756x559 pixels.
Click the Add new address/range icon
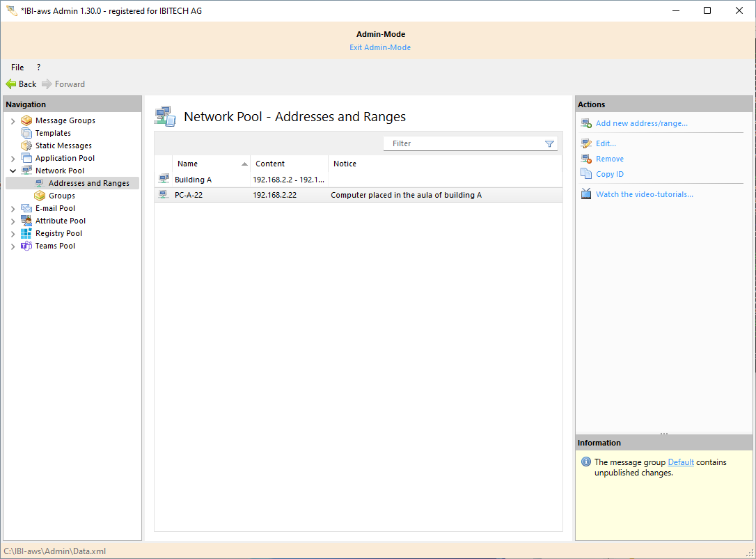pos(586,123)
